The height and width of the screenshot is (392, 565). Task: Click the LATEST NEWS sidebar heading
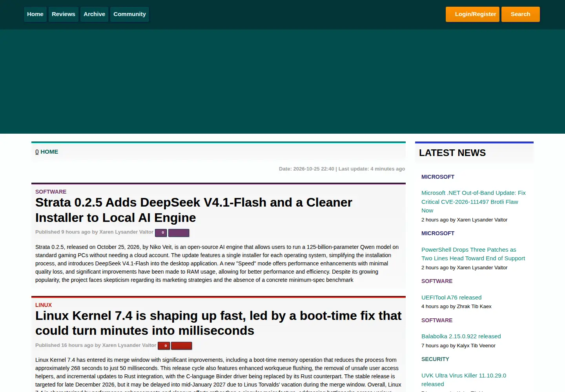point(452,153)
